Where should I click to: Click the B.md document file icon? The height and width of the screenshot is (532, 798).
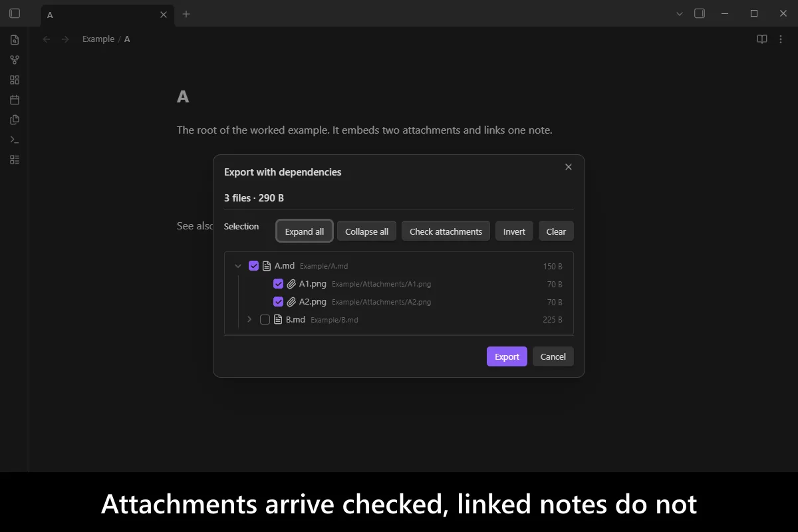[x=278, y=320]
